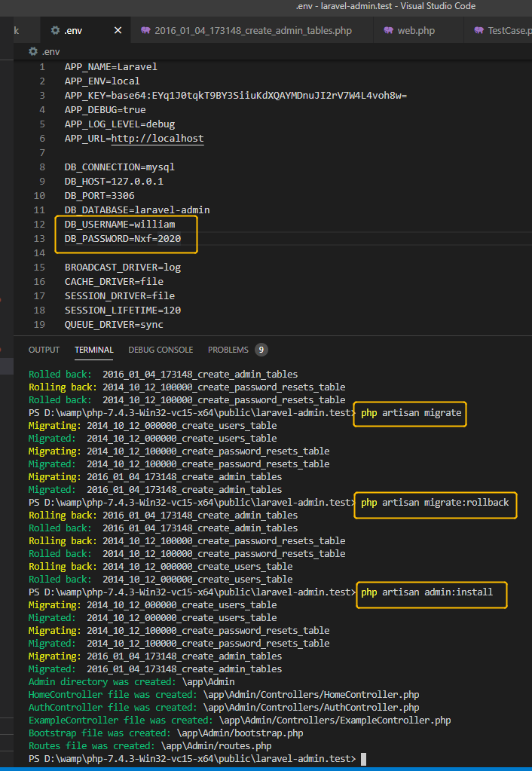Click the DB_PORT=3306 line

[99, 195]
